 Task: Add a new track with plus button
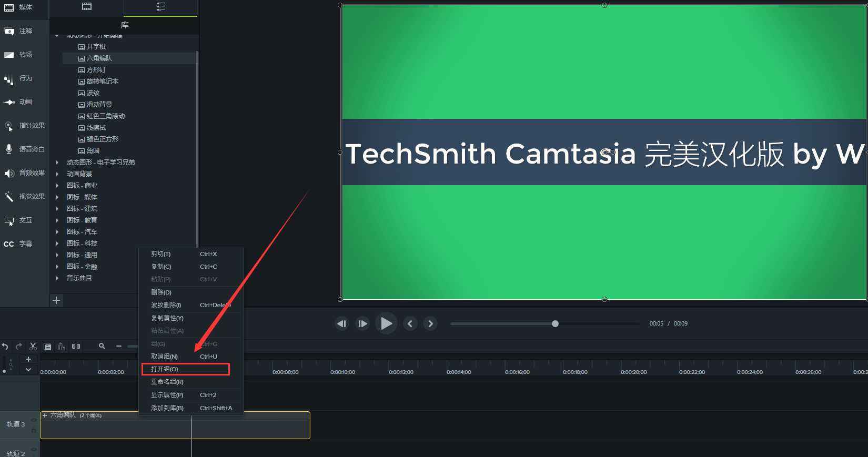pos(28,360)
